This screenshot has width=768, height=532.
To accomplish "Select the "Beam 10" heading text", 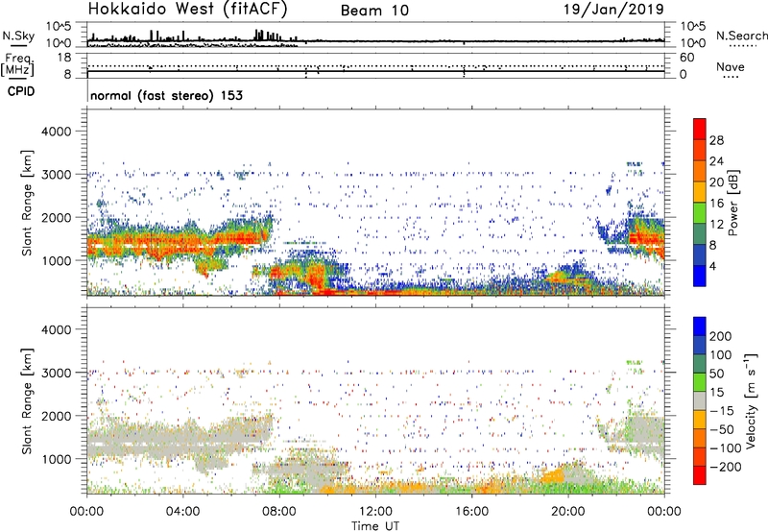I will point(374,11).
